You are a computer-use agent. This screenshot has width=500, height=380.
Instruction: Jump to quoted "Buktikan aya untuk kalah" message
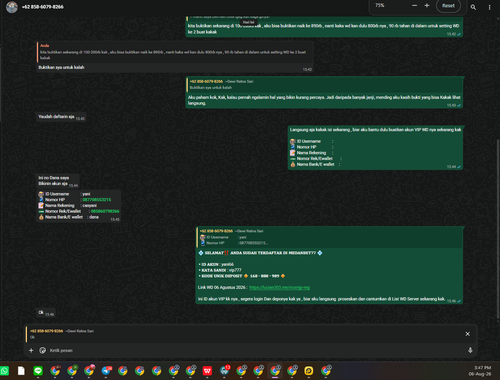pos(324,84)
